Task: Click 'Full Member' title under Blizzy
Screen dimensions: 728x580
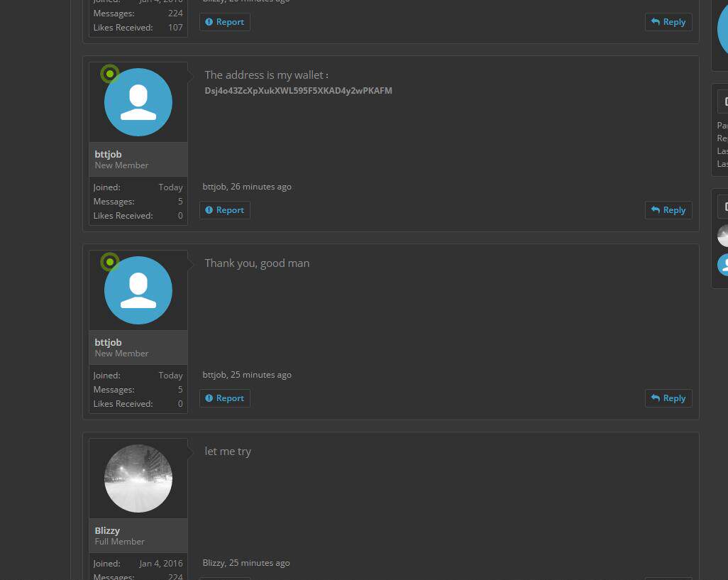Action: [119, 542]
